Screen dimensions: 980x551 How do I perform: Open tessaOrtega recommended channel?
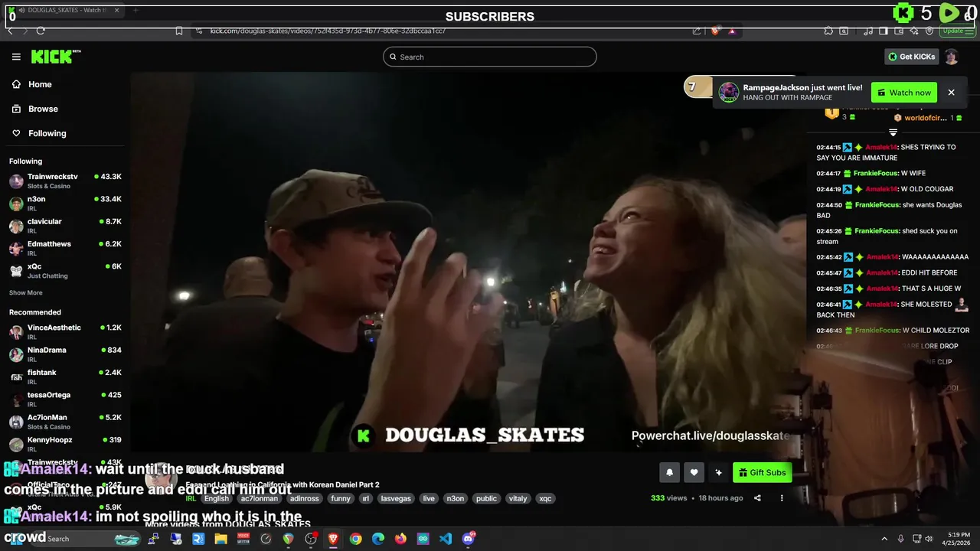coord(65,399)
